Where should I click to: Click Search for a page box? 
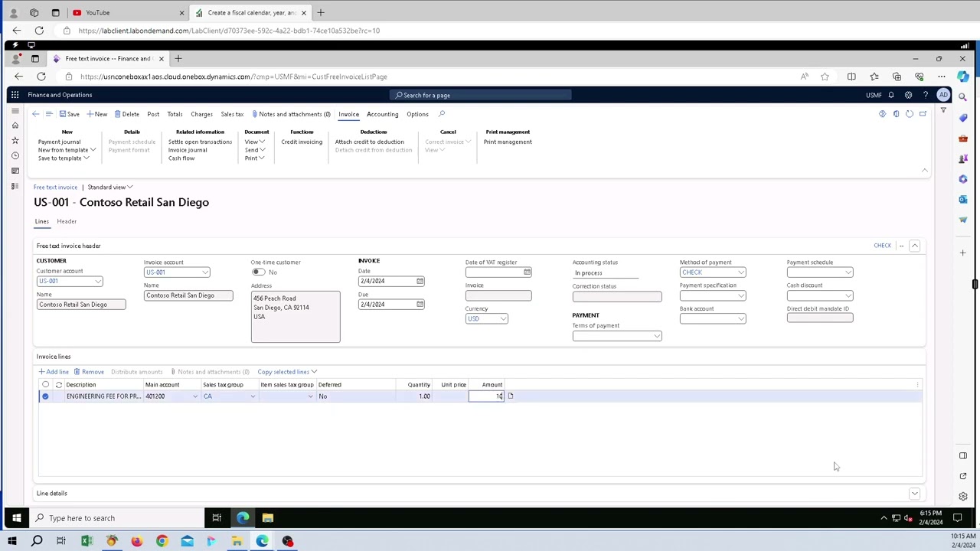tap(481, 95)
